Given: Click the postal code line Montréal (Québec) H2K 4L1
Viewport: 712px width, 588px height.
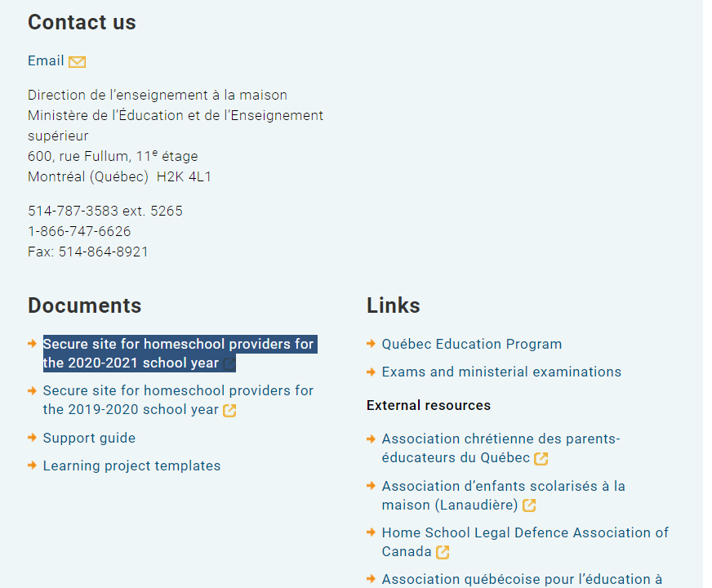Looking at the screenshot, I should point(119,176).
